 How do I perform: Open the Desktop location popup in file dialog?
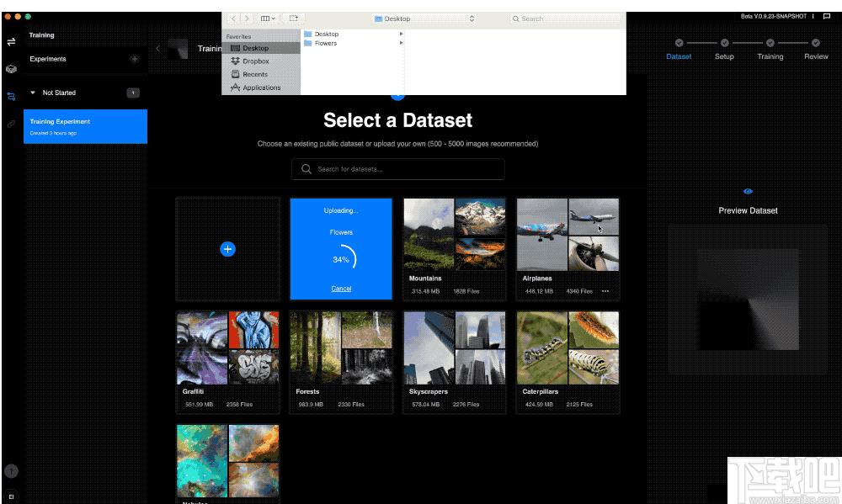click(424, 19)
